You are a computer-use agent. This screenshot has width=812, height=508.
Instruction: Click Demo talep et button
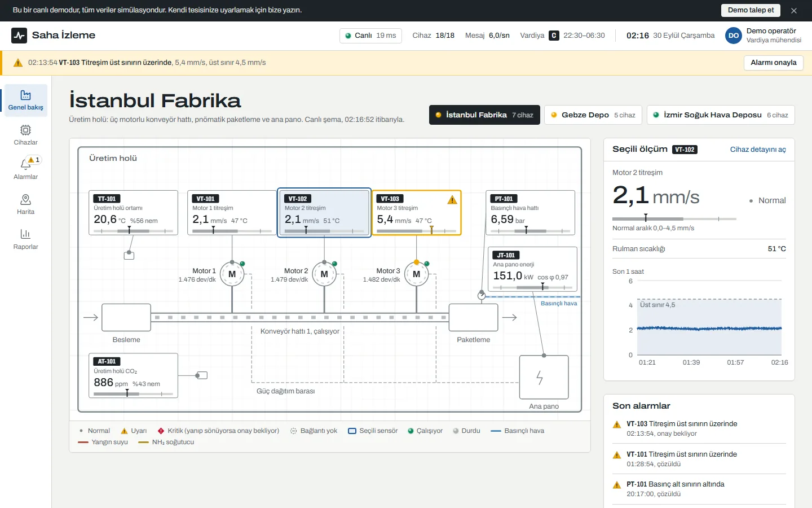tap(751, 10)
